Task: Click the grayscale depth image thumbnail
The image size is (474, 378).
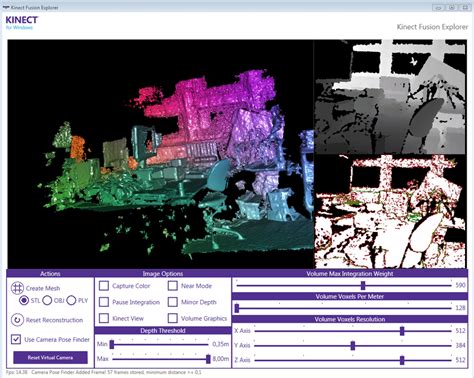Action: [x=390, y=97]
